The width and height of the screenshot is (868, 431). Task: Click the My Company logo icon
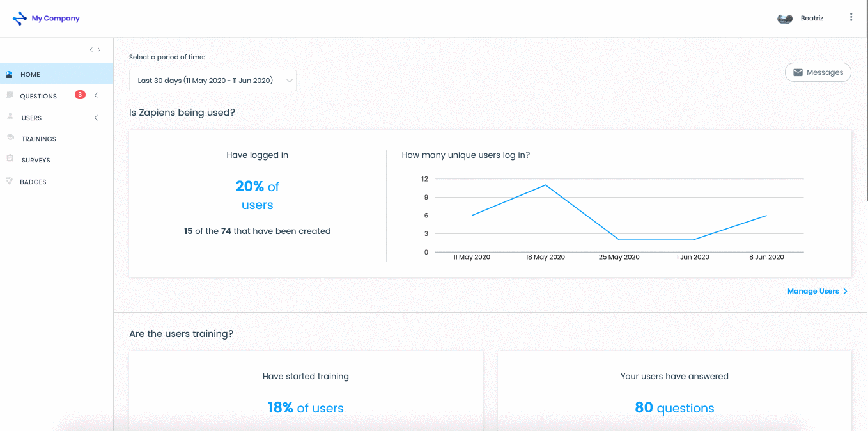(20, 18)
